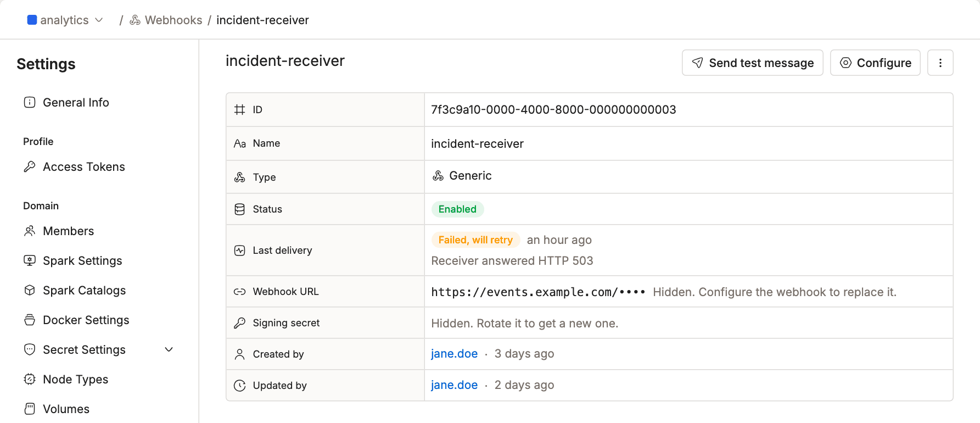This screenshot has height=423, width=980.
Task: Click the Send test message button
Action: [x=752, y=63]
